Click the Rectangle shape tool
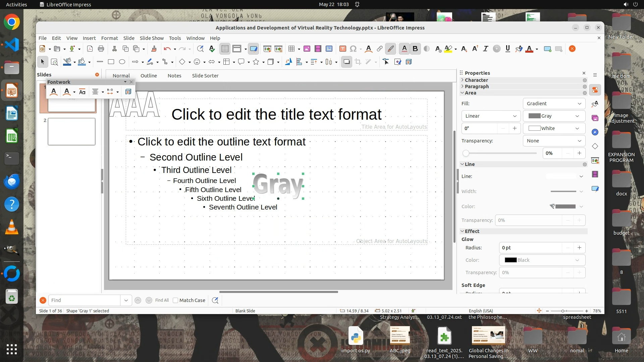Image resolution: width=644 pixels, height=362 pixels. click(111, 62)
